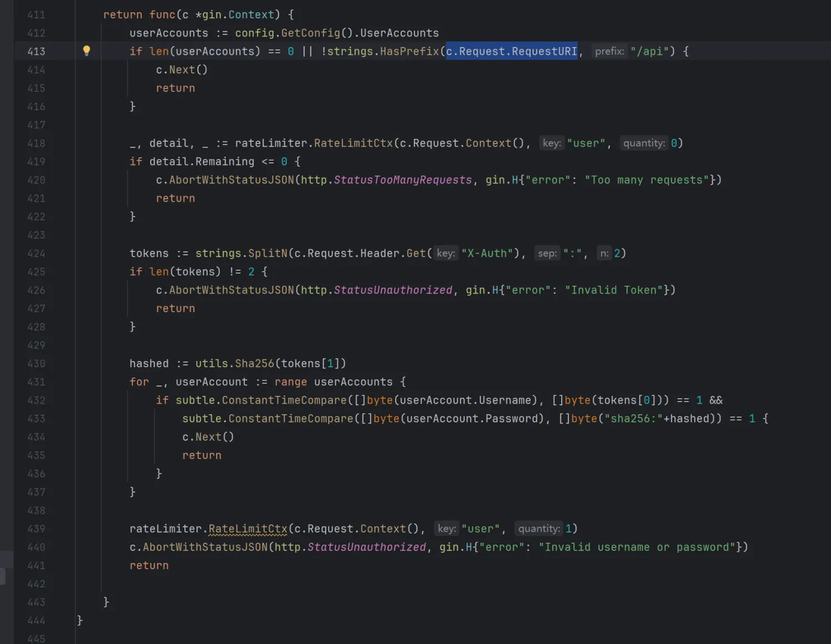Click the "/api" string literal
The image size is (831, 644).
point(649,51)
